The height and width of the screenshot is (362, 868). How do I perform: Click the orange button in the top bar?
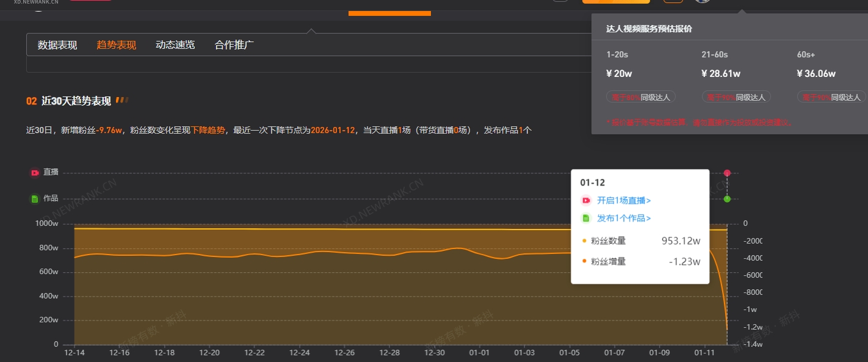615,2
